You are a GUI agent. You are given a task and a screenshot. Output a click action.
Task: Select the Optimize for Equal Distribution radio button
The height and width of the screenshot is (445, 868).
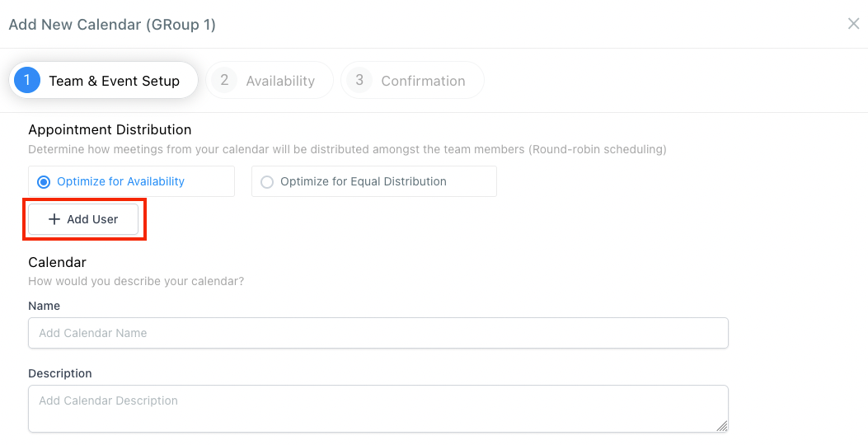(x=267, y=182)
